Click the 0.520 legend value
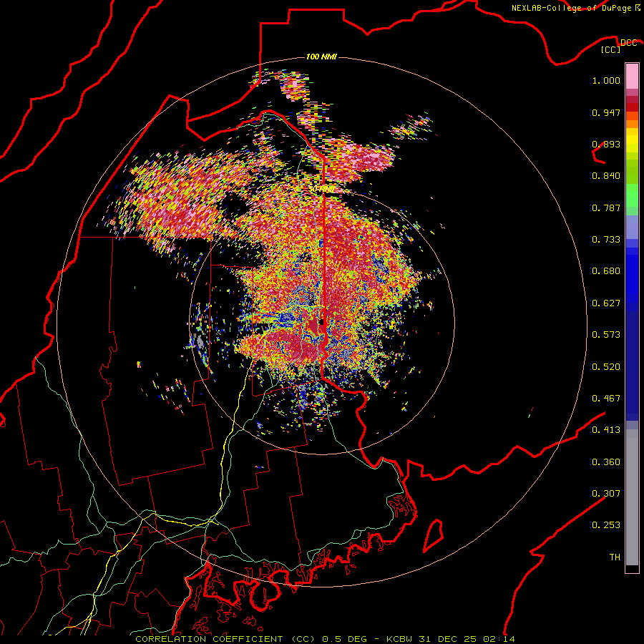The width and height of the screenshot is (644, 644). 606,367
